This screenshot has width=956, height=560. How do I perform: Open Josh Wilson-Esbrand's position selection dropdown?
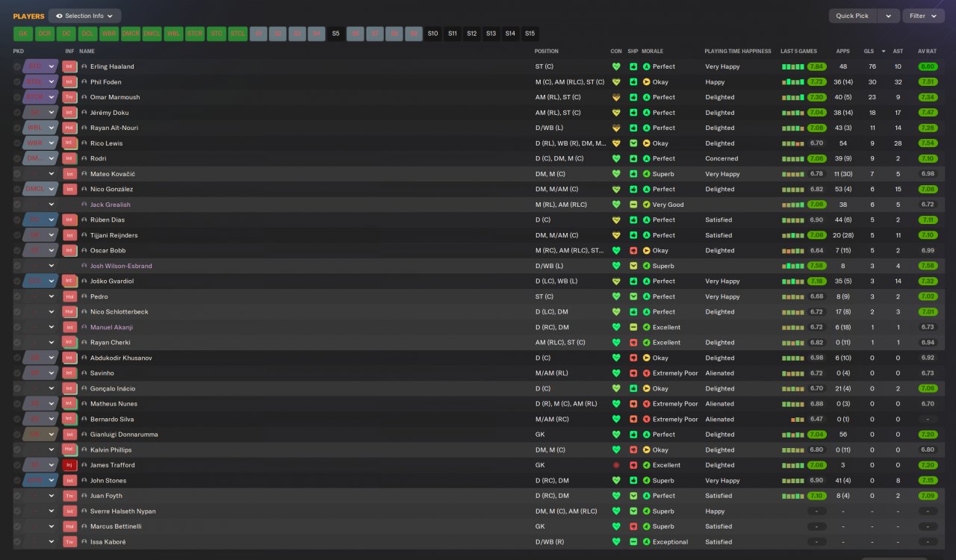tap(40, 266)
